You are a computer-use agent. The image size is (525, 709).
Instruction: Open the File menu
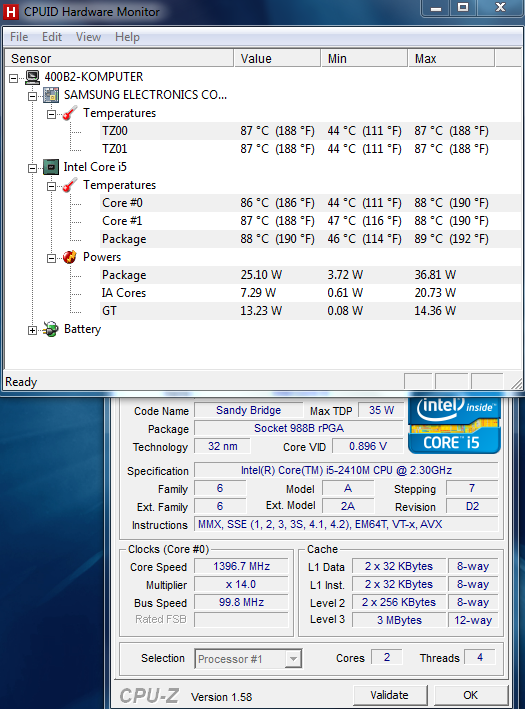(x=19, y=37)
